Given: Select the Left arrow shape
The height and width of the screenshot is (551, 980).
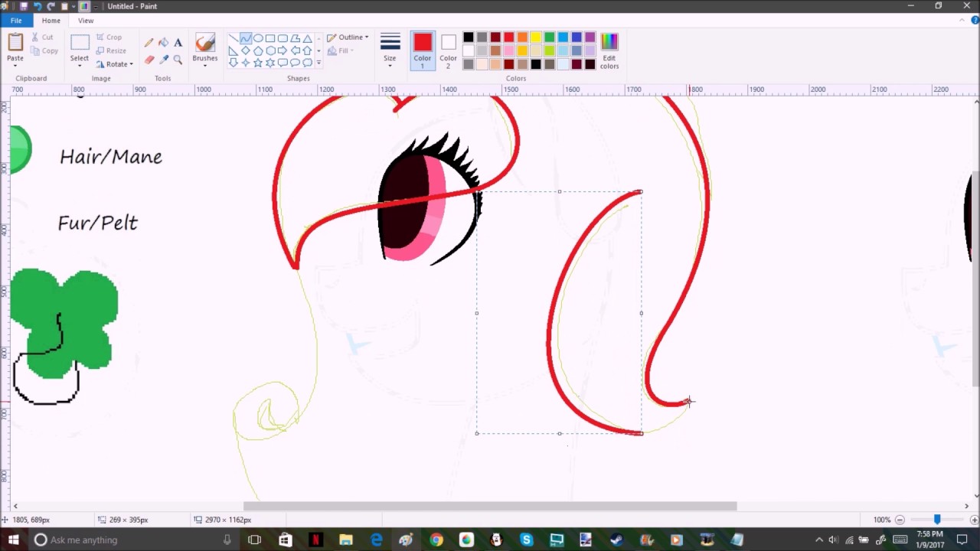Looking at the screenshot, I should click(295, 51).
